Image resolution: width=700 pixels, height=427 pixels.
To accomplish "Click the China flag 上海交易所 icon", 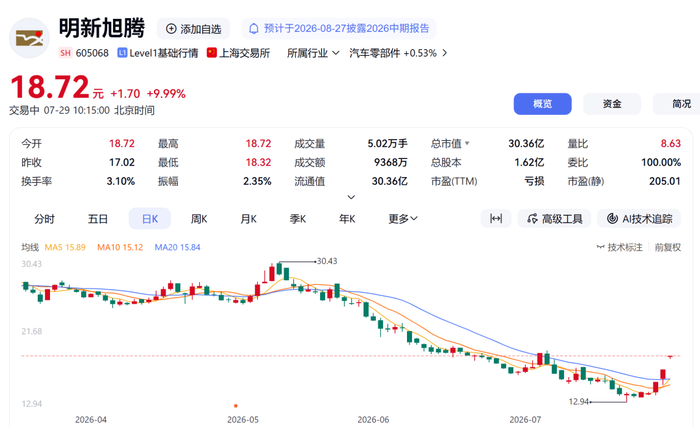I will pos(212,53).
